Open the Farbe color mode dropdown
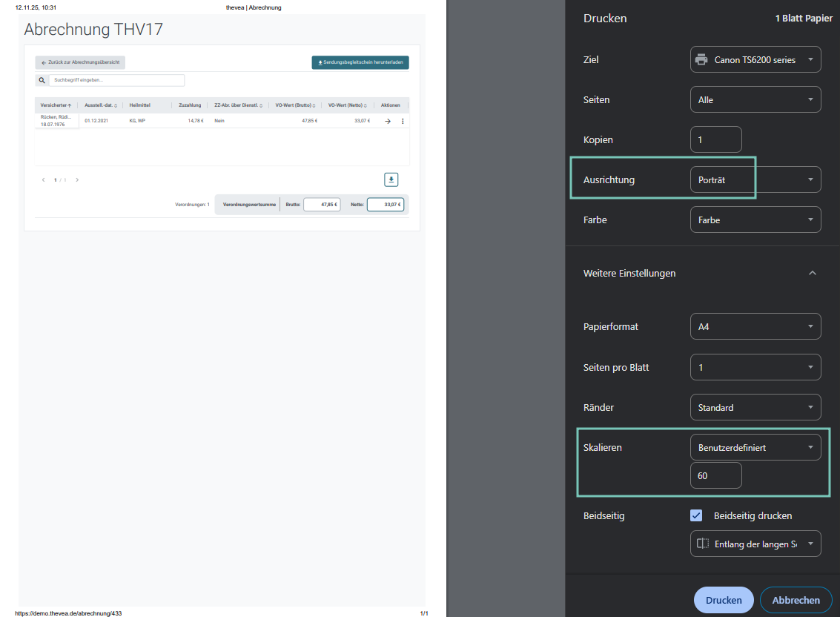Image resolution: width=840 pixels, height=617 pixels. [x=755, y=220]
